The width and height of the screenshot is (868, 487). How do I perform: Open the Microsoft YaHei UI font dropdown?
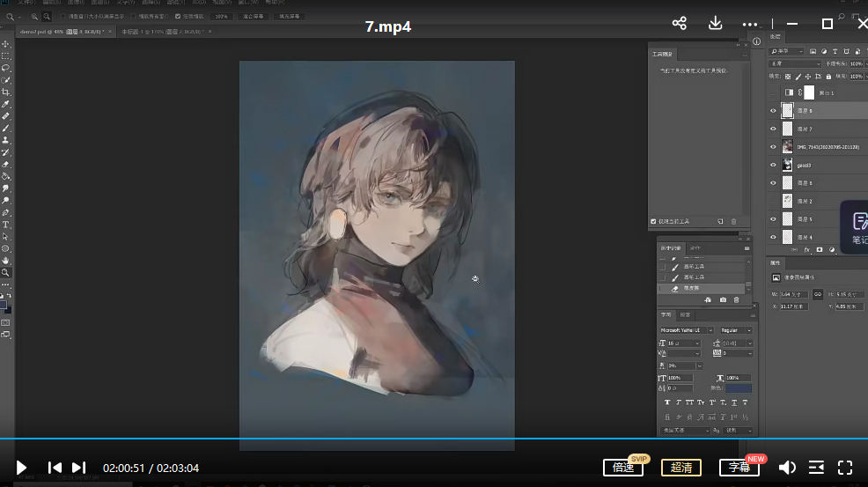[687, 330]
